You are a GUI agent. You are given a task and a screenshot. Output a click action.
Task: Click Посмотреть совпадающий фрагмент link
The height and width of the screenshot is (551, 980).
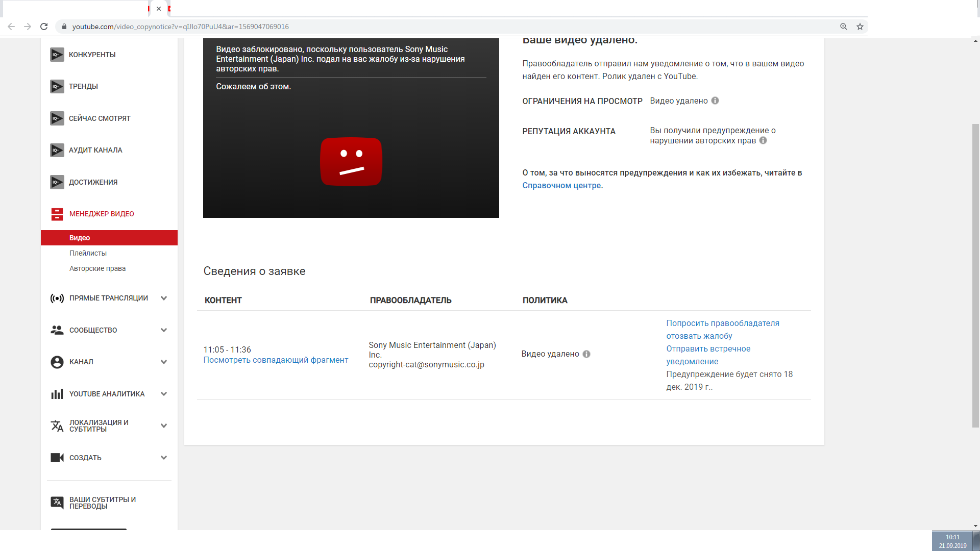point(276,360)
